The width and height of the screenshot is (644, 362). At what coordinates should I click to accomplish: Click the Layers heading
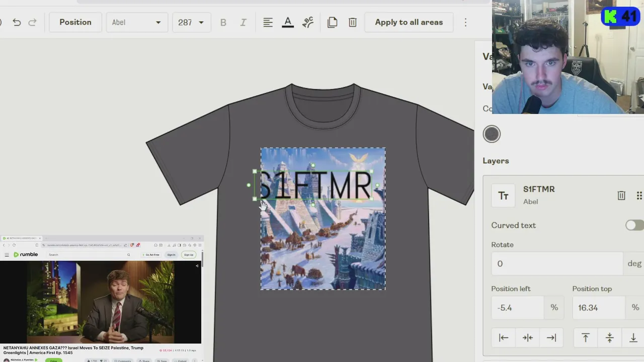click(x=496, y=161)
